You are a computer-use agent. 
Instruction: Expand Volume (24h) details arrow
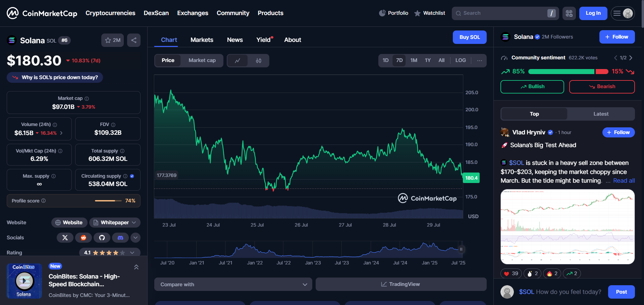coord(61,133)
